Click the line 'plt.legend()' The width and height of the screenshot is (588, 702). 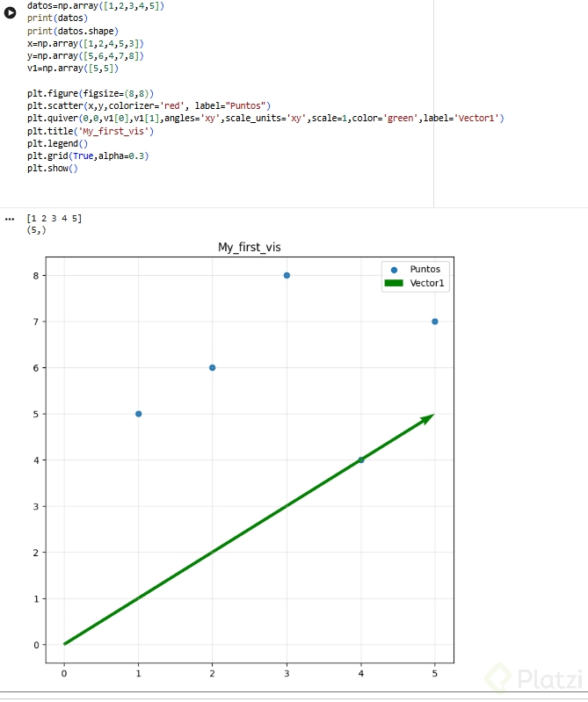[x=57, y=144]
